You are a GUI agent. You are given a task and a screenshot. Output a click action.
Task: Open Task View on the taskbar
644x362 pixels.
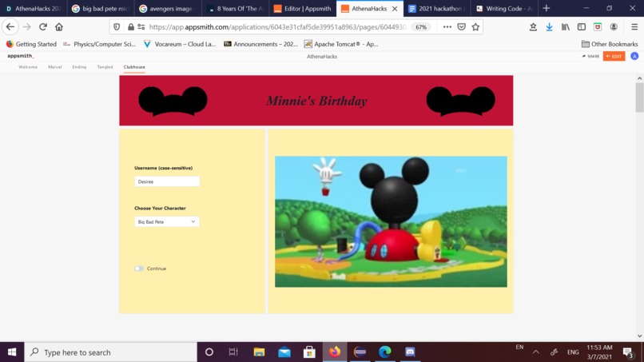pyautogui.click(x=233, y=352)
